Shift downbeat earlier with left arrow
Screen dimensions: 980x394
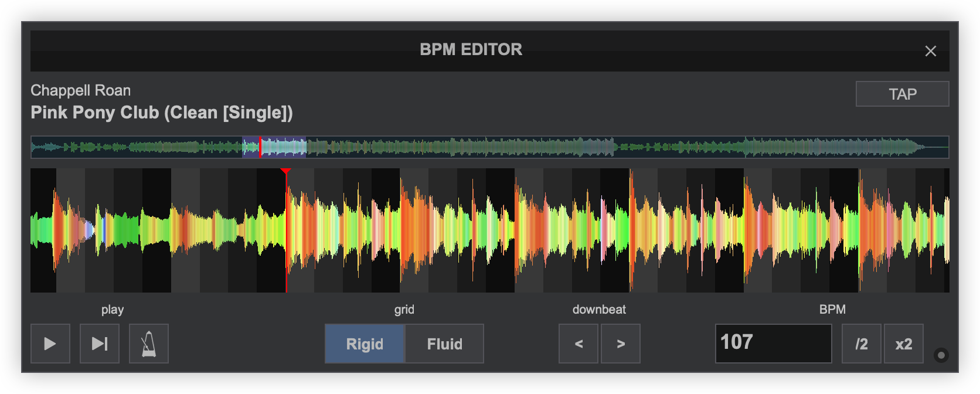[x=579, y=344]
